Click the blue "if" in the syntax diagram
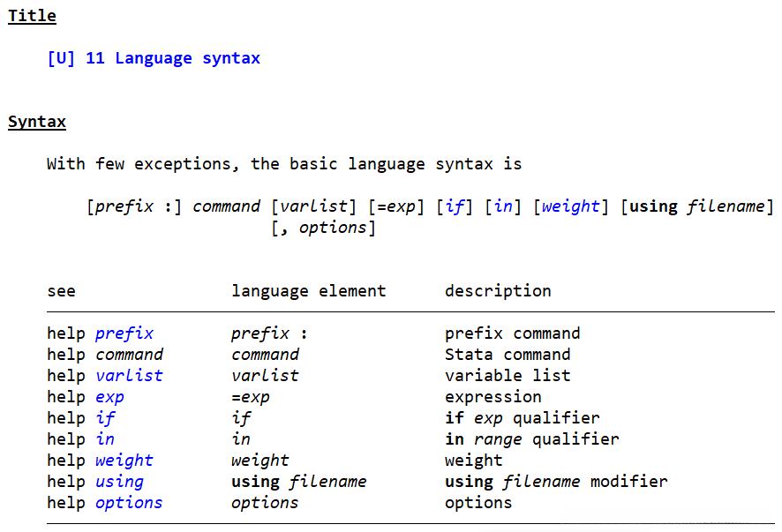 click(x=455, y=206)
